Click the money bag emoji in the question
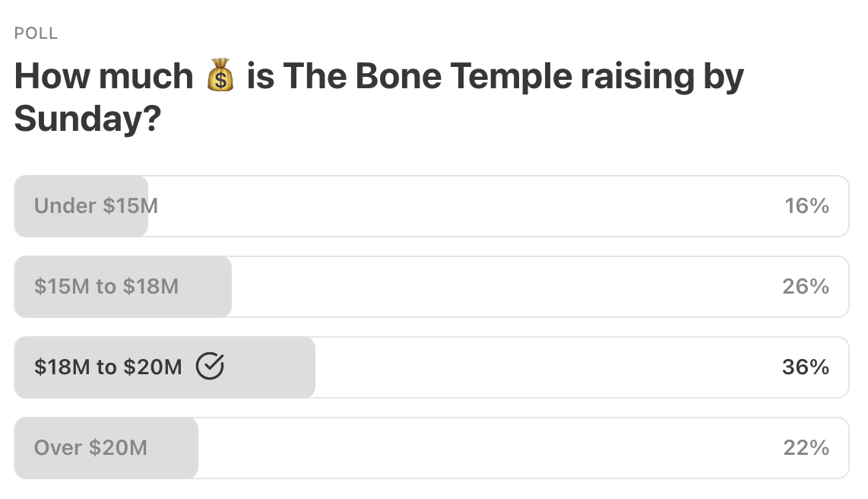 click(x=220, y=75)
